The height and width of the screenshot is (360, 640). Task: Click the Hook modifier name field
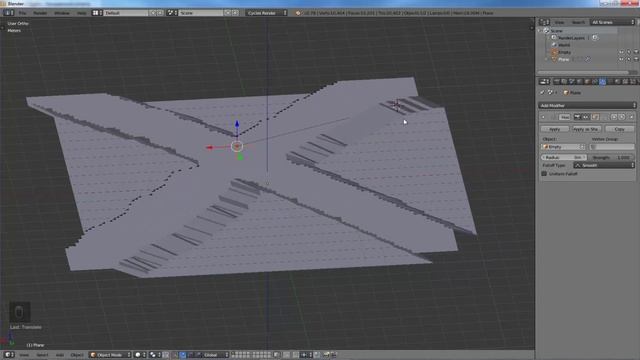(564, 117)
